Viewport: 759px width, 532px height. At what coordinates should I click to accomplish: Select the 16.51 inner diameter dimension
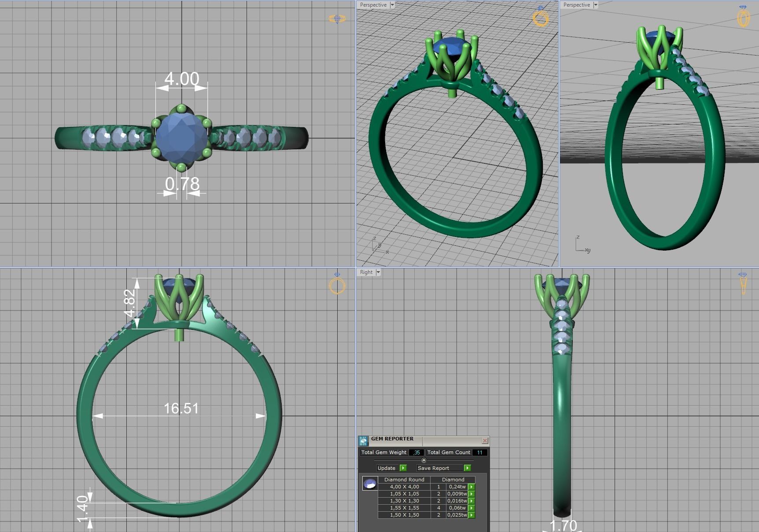coord(181,408)
